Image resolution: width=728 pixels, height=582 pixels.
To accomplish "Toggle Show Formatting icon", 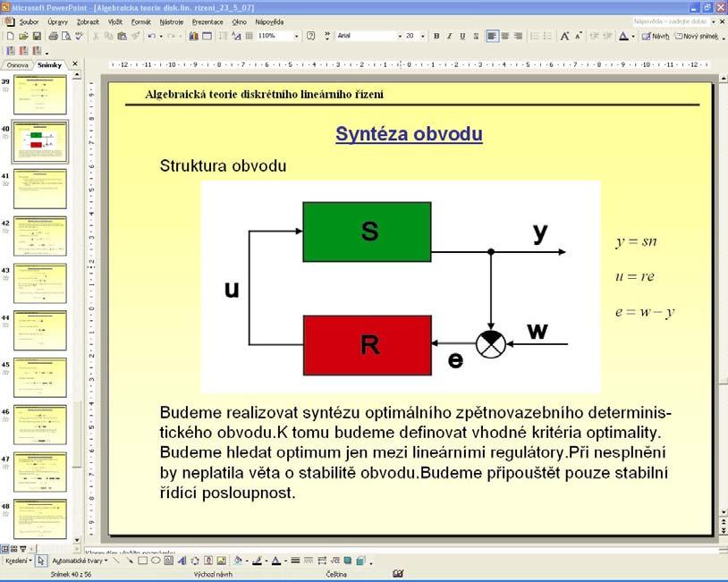I will point(236,36).
